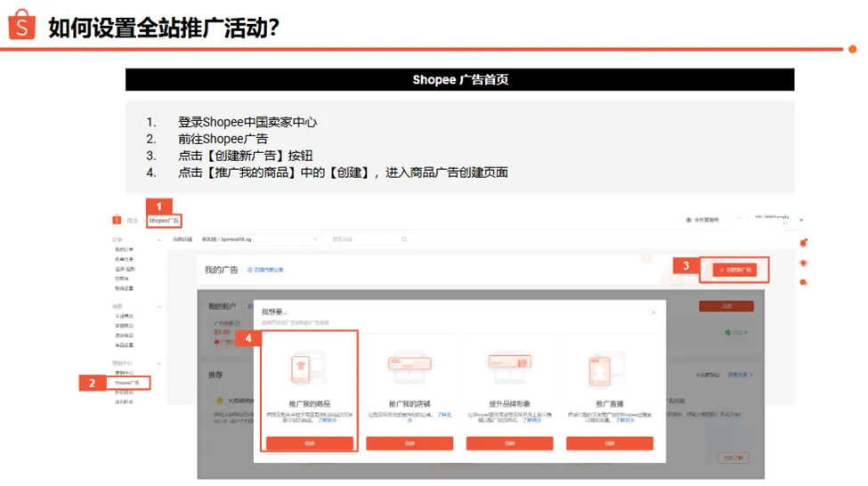Collapse the 商品 sidebar section
Viewport: 868px width, 486px height.
158,307
